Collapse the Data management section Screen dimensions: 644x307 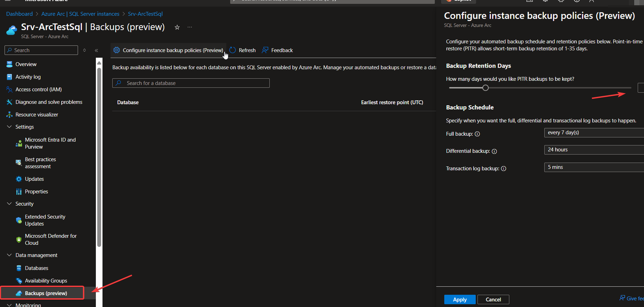coord(9,255)
